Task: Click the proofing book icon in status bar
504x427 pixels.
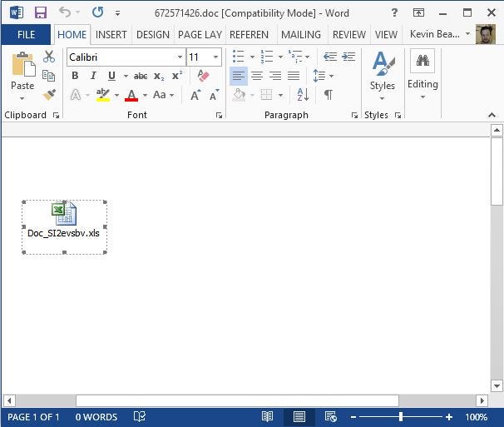Action: point(140,417)
